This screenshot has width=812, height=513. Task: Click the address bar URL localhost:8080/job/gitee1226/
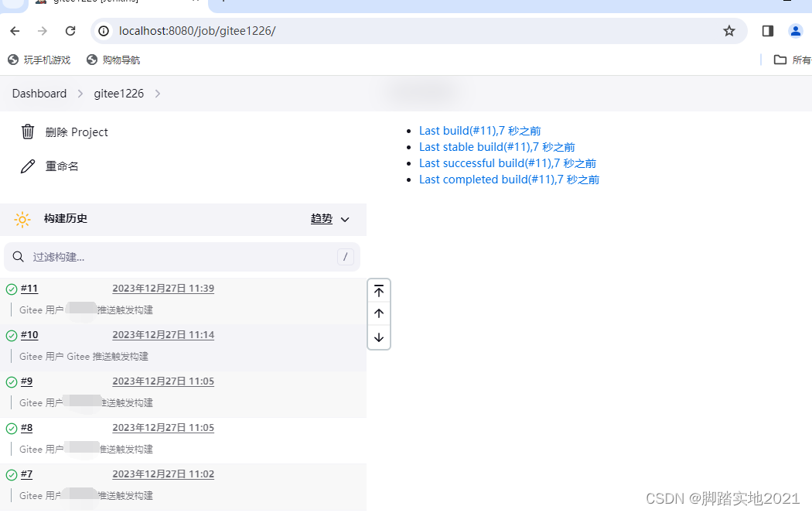click(197, 31)
